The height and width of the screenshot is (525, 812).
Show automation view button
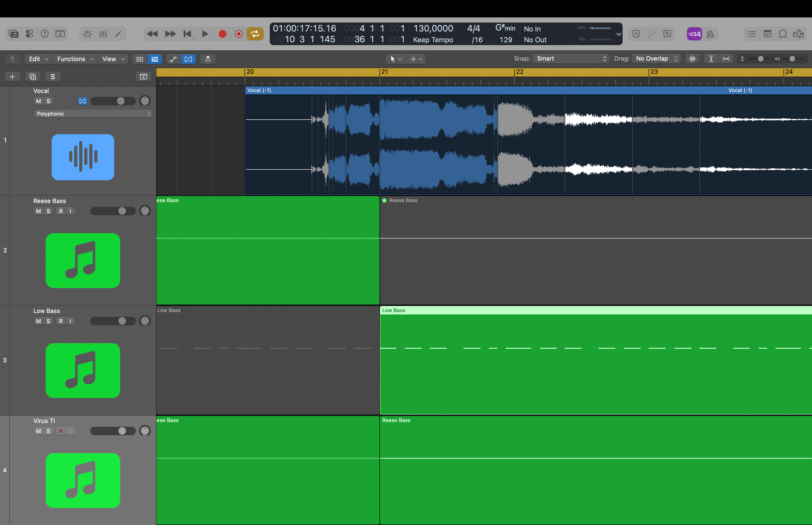(x=173, y=59)
